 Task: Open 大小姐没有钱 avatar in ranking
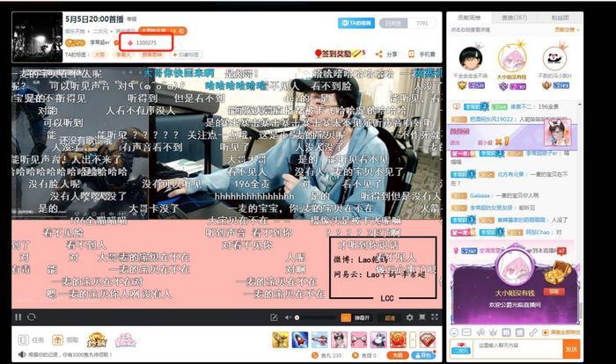(512, 59)
